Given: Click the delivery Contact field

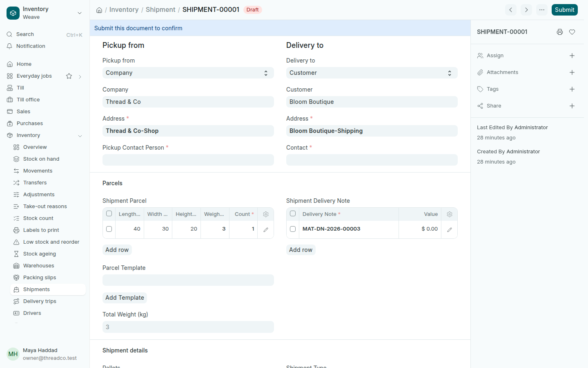Looking at the screenshot, I should click(372, 160).
